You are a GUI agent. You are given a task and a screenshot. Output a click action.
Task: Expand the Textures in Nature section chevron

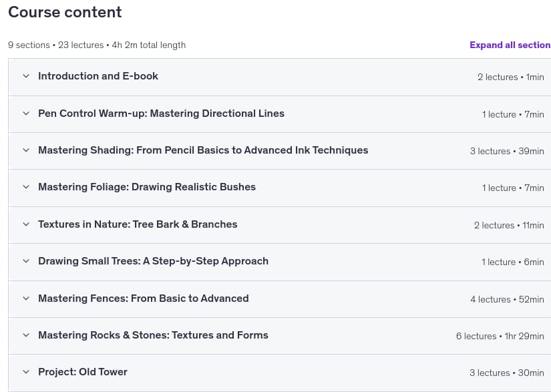pyautogui.click(x=26, y=224)
